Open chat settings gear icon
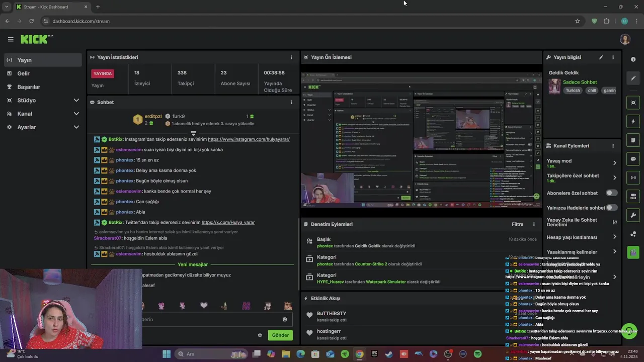 coord(260,335)
